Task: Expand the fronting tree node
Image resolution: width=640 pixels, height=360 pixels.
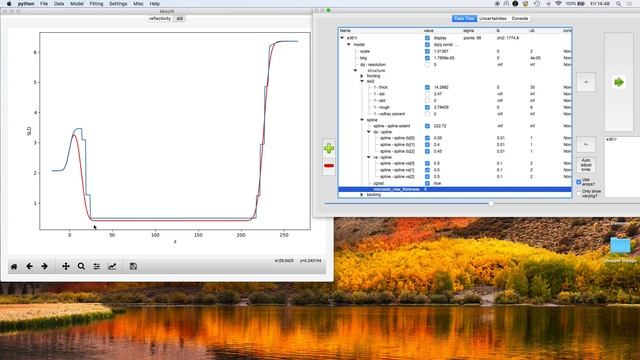Action: point(362,76)
